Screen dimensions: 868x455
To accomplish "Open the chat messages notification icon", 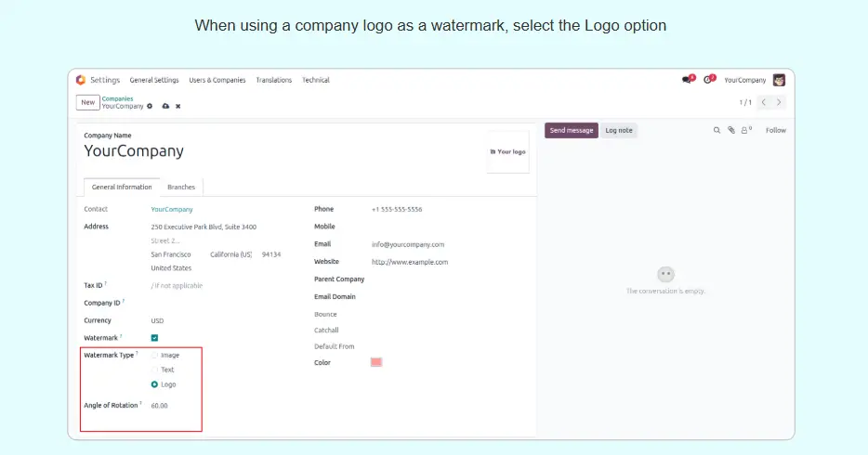I will [x=687, y=80].
